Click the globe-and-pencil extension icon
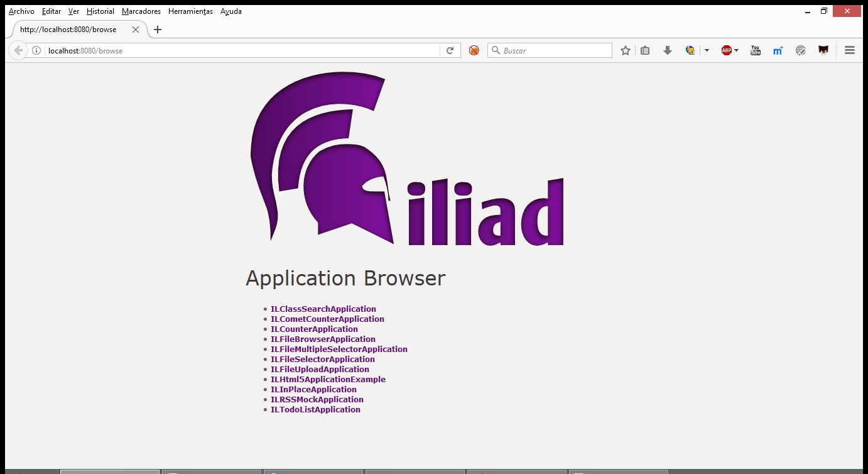This screenshot has height=474, width=868. [800, 50]
